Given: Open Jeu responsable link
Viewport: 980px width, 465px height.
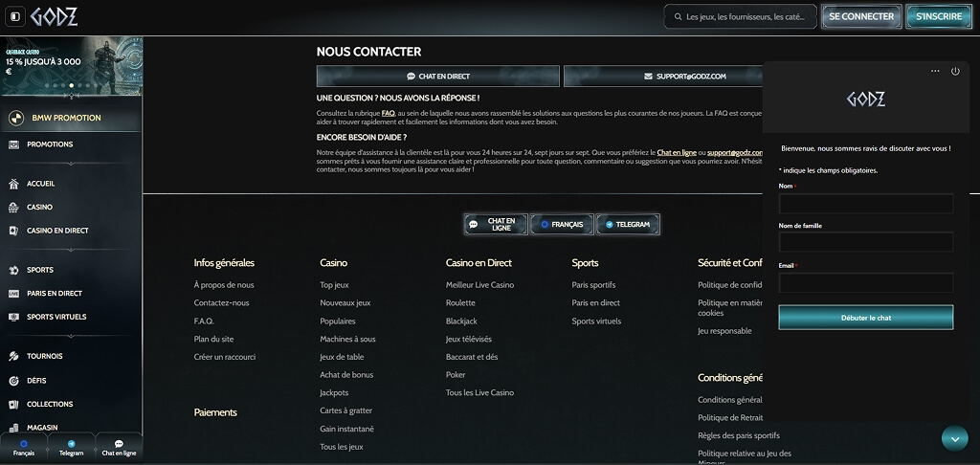Looking at the screenshot, I should point(725,331).
